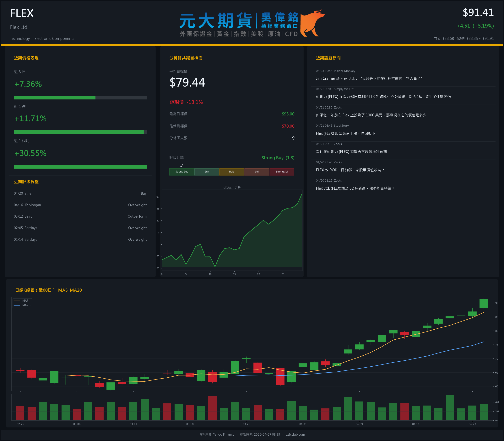Click the orange bull logo in the banner
The width and height of the screenshot is (504, 441).
(312, 23)
